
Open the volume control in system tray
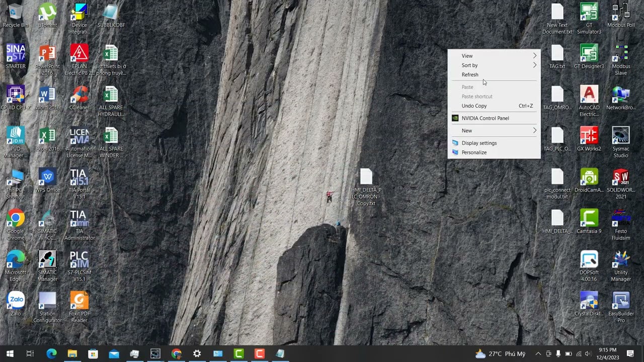click(x=588, y=354)
